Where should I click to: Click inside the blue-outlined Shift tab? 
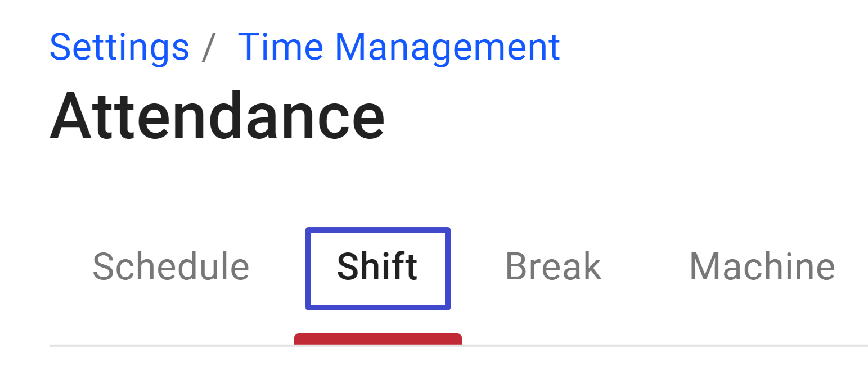377,268
